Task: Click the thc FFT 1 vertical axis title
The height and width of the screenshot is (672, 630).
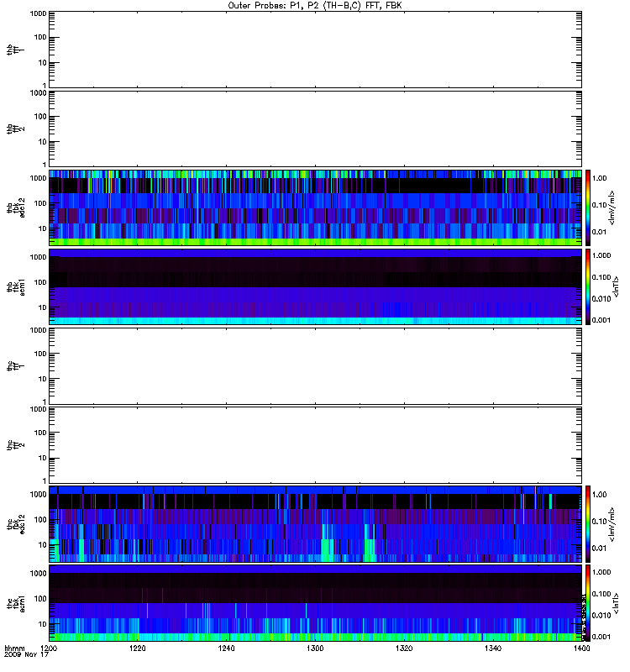Action: 15,366
